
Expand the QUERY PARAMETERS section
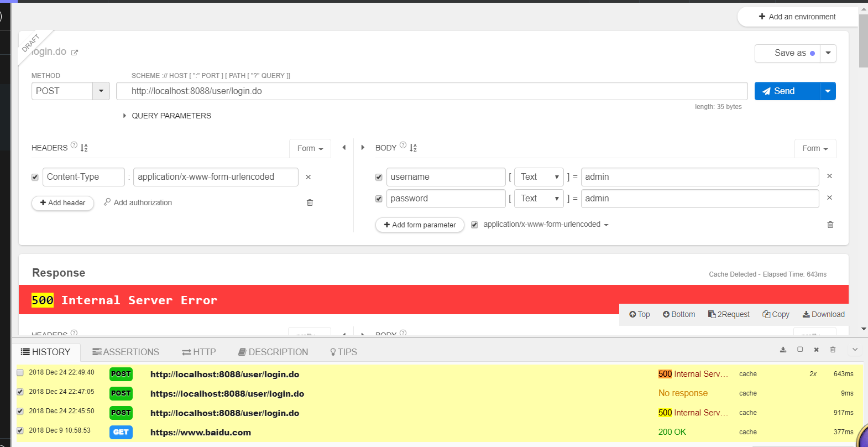tap(167, 116)
